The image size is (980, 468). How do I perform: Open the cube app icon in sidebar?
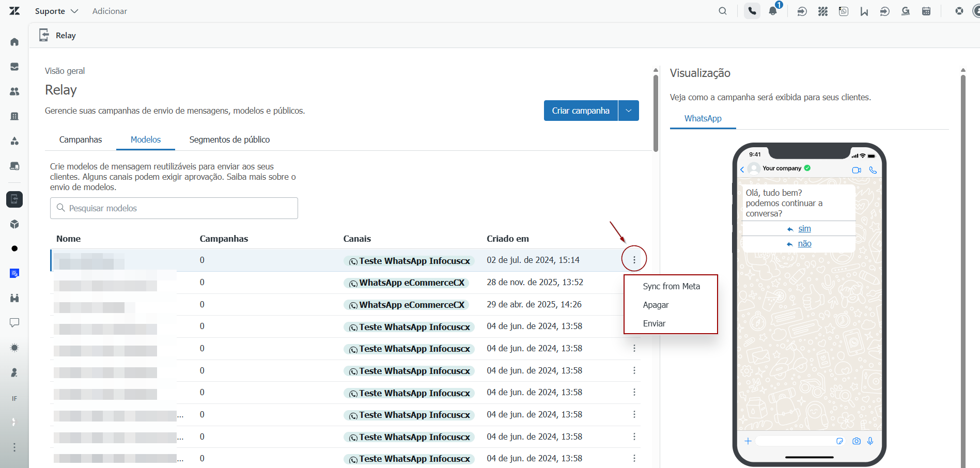pos(14,224)
